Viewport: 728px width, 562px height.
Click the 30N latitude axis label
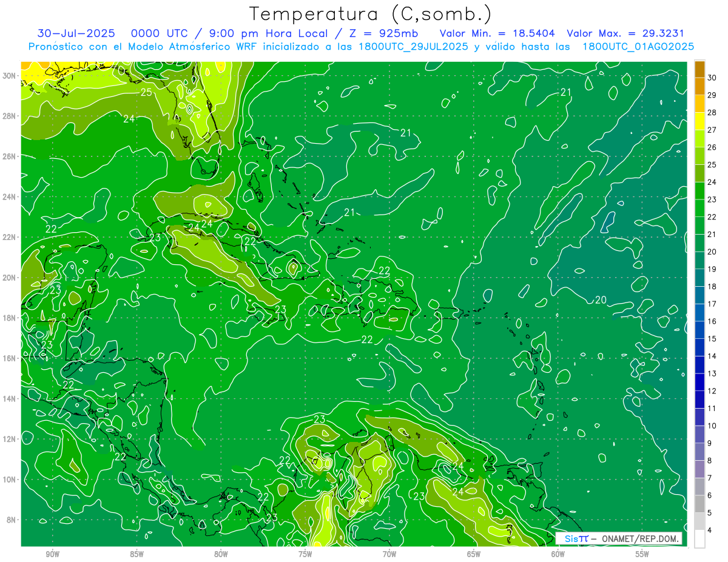click(9, 76)
